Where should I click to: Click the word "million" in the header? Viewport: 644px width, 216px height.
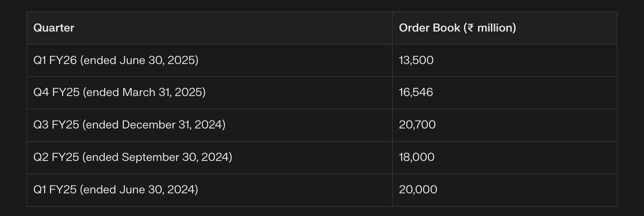(x=495, y=28)
